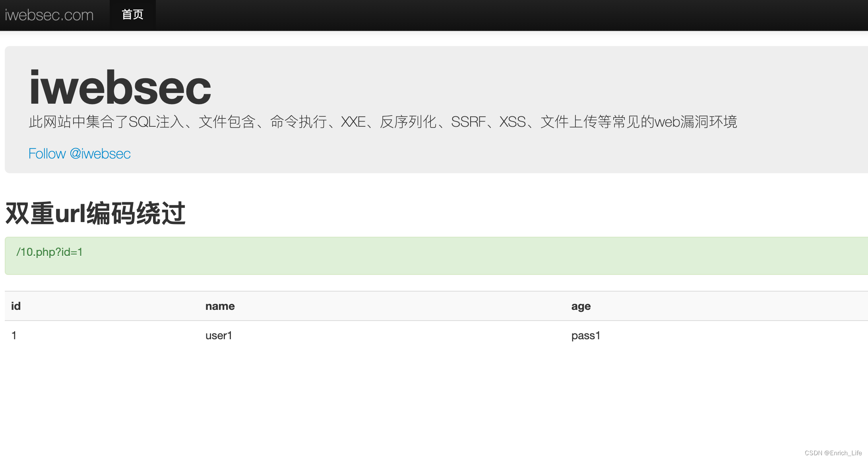868x460 pixels.
Task: Click the XSS word in description
Action: click(512, 122)
